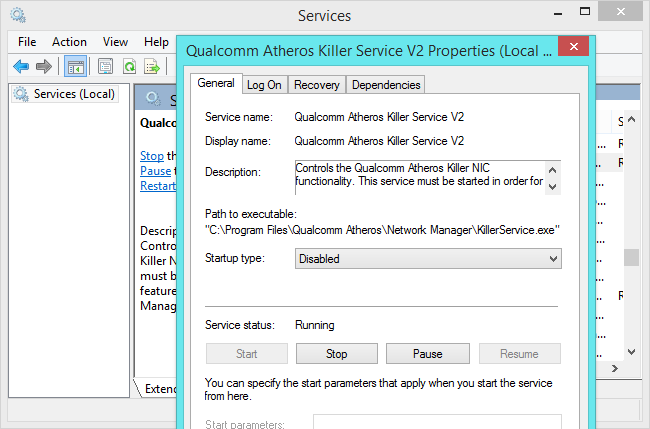650x429 pixels.
Task: Click the Pause button in dialog
Action: click(428, 354)
